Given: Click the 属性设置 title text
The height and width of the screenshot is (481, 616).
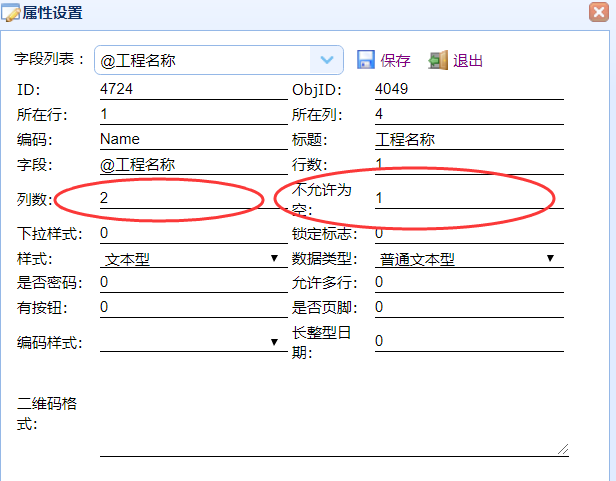Looking at the screenshot, I should (52, 13).
